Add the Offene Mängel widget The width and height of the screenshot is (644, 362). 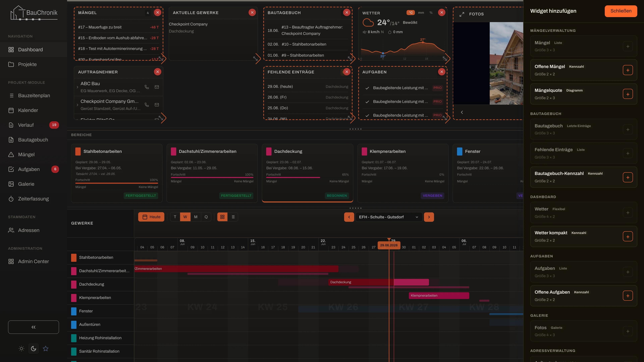pyautogui.click(x=628, y=70)
